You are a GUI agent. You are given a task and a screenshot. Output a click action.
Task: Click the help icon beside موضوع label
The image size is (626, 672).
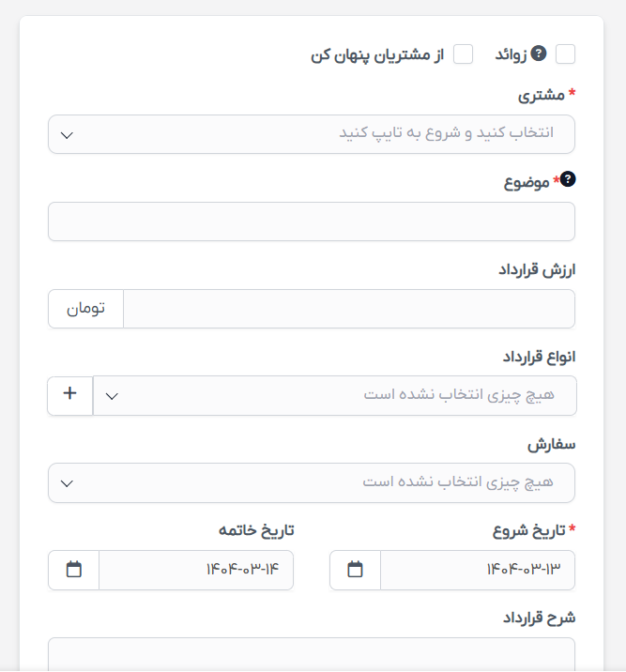pyautogui.click(x=568, y=179)
